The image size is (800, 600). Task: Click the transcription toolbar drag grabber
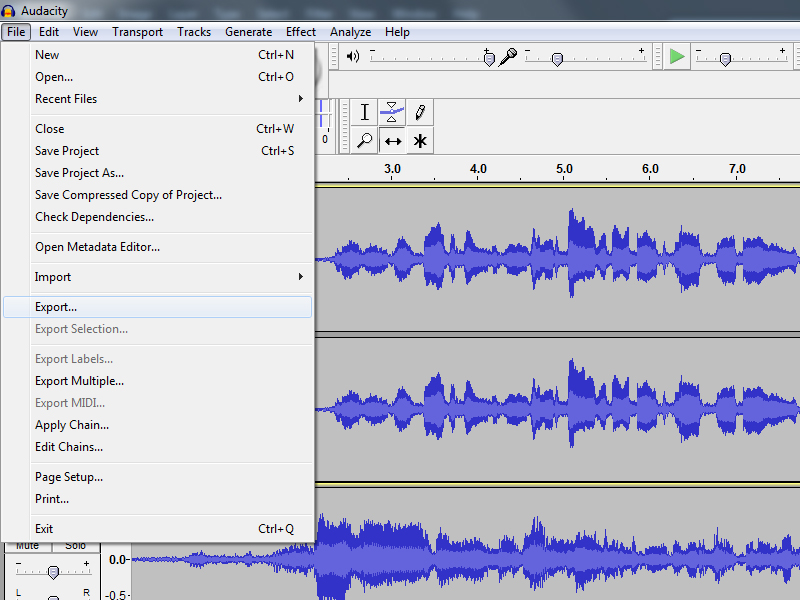(x=658, y=56)
